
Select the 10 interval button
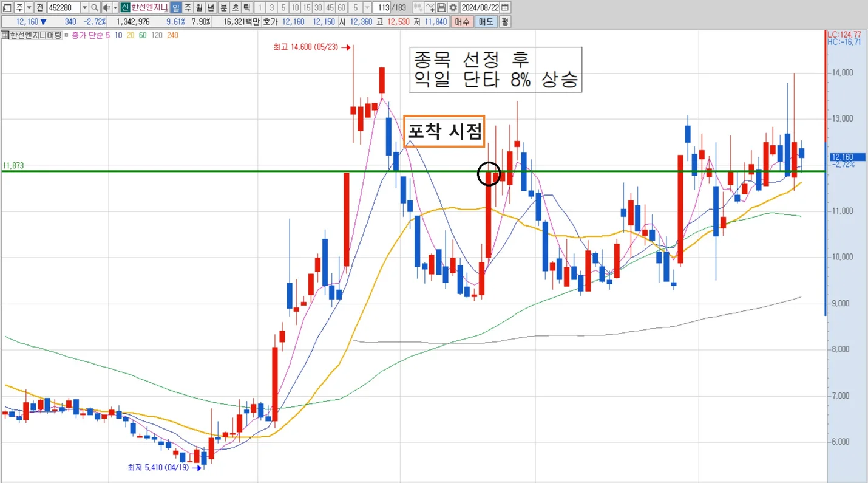(294, 8)
